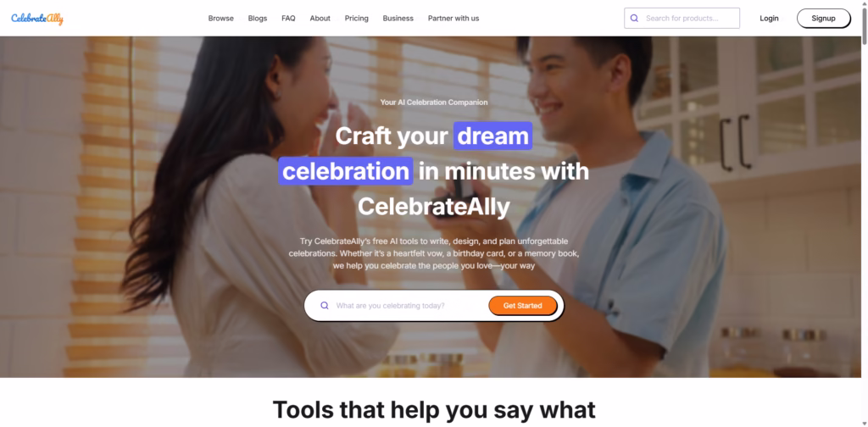Open the FAQ page

pos(288,19)
